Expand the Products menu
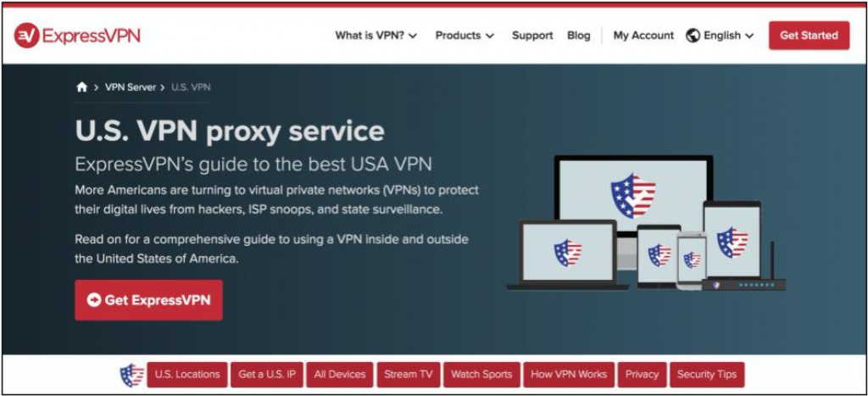Screen dimensions: 868x396 (x=465, y=36)
